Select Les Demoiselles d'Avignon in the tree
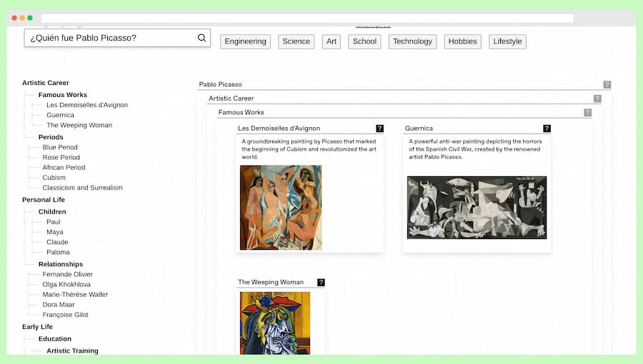The height and width of the screenshot is (364, 643). click(x=87, y=105)
